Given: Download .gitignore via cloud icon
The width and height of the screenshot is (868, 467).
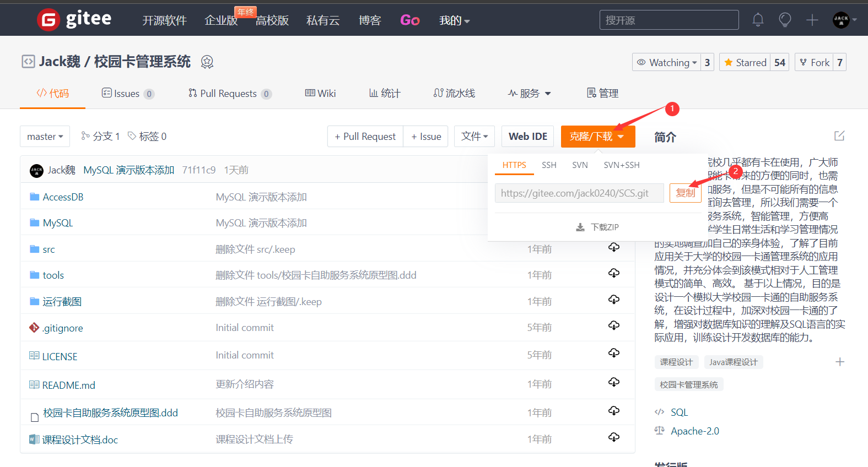Looking at the screenshot, I should click(x=614, y=325).
